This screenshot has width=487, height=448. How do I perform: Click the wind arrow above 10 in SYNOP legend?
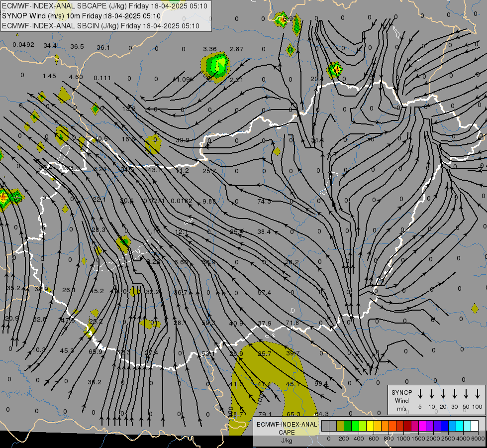(x=431, y=394)
